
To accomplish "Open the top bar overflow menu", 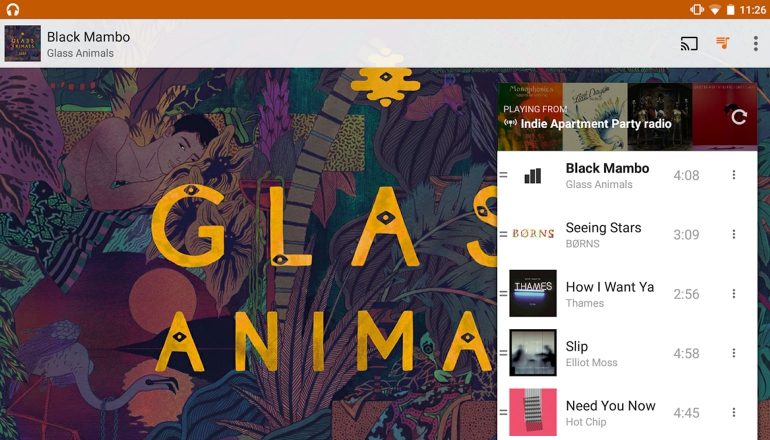I will (756, 44).
